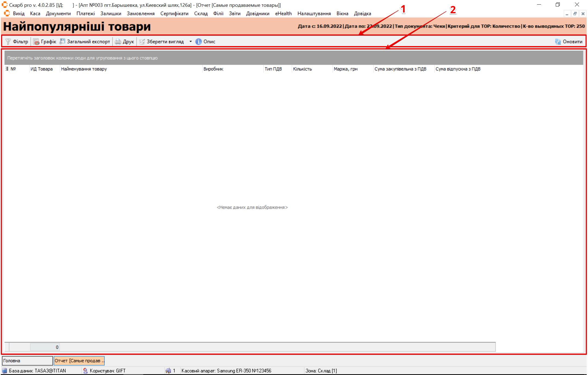Click the footer total cell showing 0
The image size is (588, 375).
45,347
